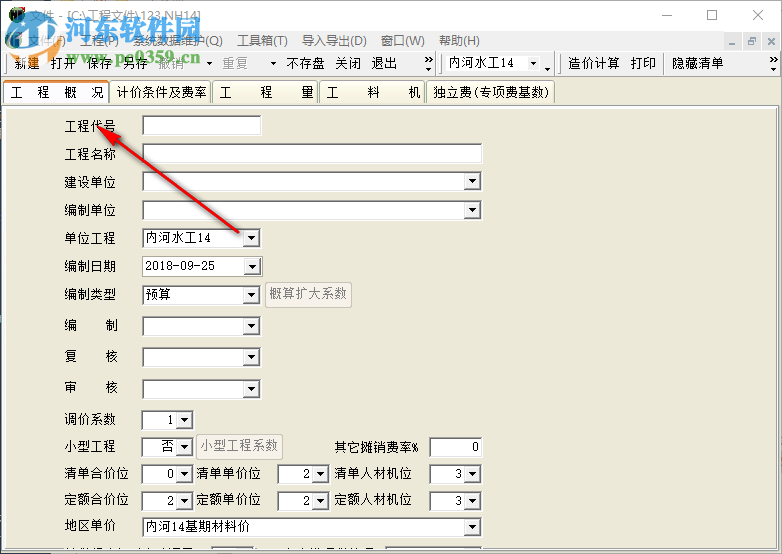Image resolution: width=782 pixels, height=554 pixels.
Task: Click the 其它摊销费率% field
Action: (x=455, y=447)
